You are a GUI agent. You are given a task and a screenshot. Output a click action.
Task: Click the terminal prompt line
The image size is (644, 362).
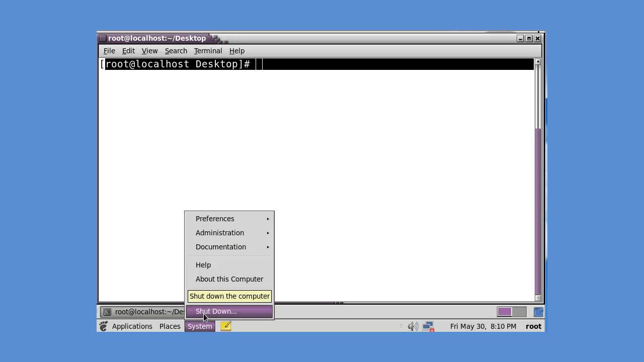point(316,64)
